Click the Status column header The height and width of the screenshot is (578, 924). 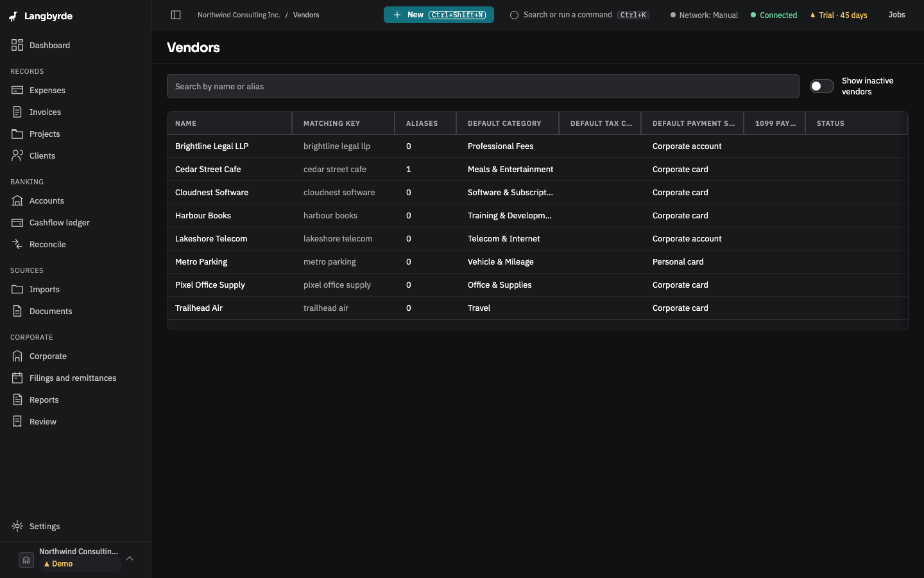(x=857, y=123)
